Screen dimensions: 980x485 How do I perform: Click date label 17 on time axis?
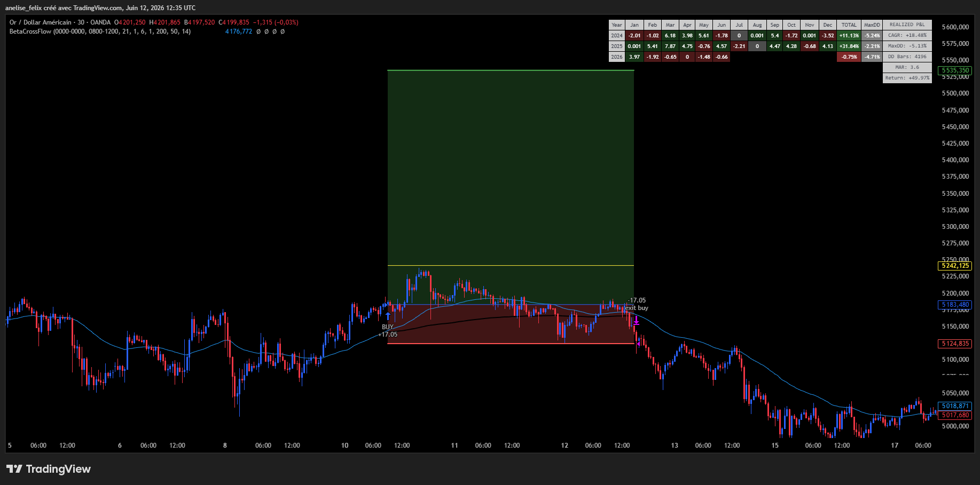895,446
